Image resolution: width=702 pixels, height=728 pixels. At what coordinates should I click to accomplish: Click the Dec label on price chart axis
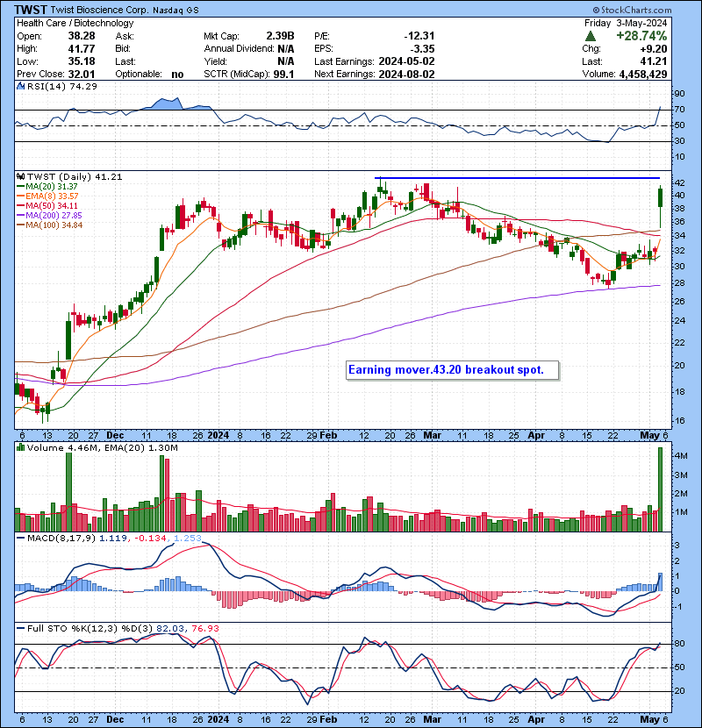click(115, 436)
